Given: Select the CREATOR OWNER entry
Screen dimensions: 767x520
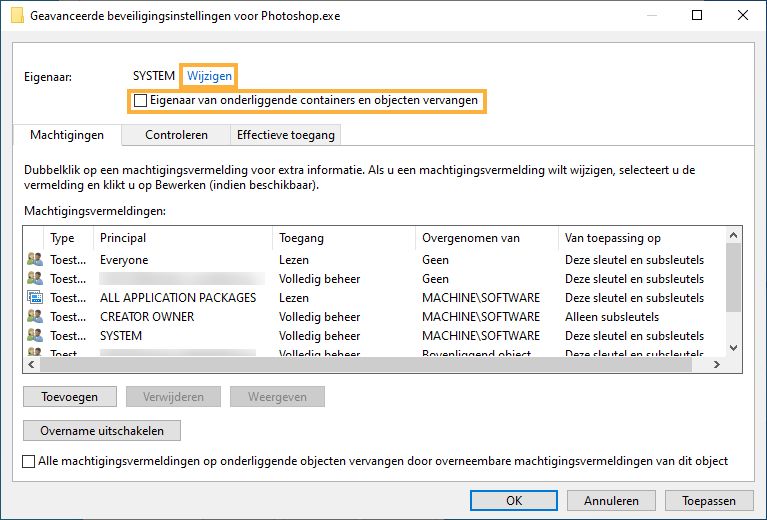Looking at the screenshot, I should point(147,317).
